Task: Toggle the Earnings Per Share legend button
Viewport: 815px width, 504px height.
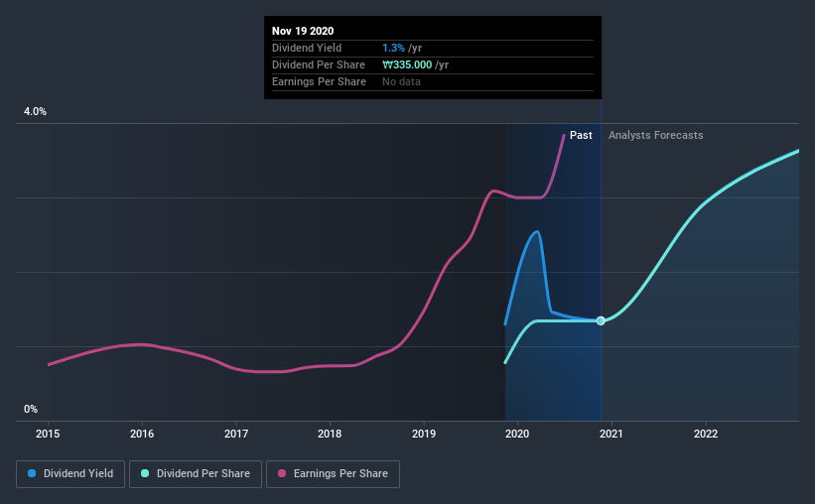Action: pyautogui.click(x=334, y=474)
